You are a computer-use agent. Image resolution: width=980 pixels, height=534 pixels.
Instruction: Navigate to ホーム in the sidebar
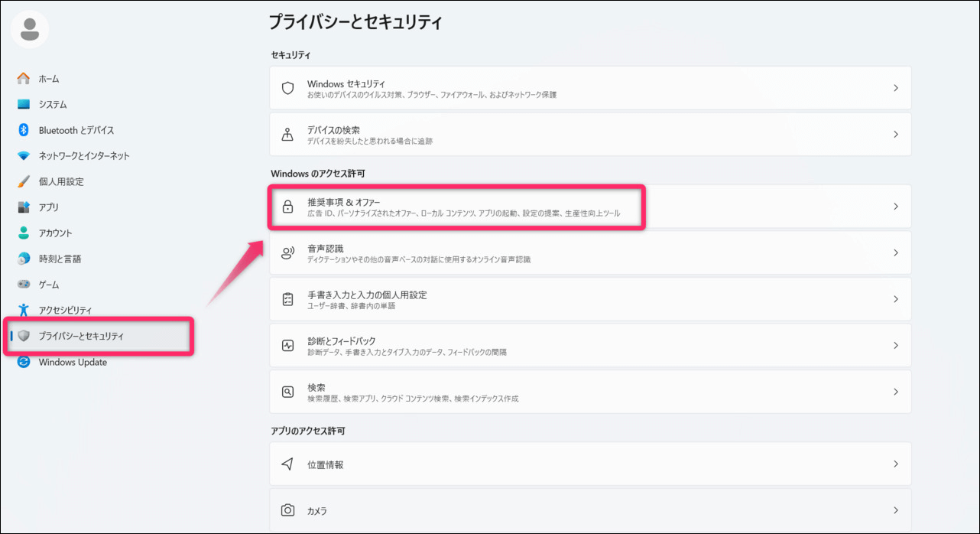pyautogui.click(x=49, y=79)
